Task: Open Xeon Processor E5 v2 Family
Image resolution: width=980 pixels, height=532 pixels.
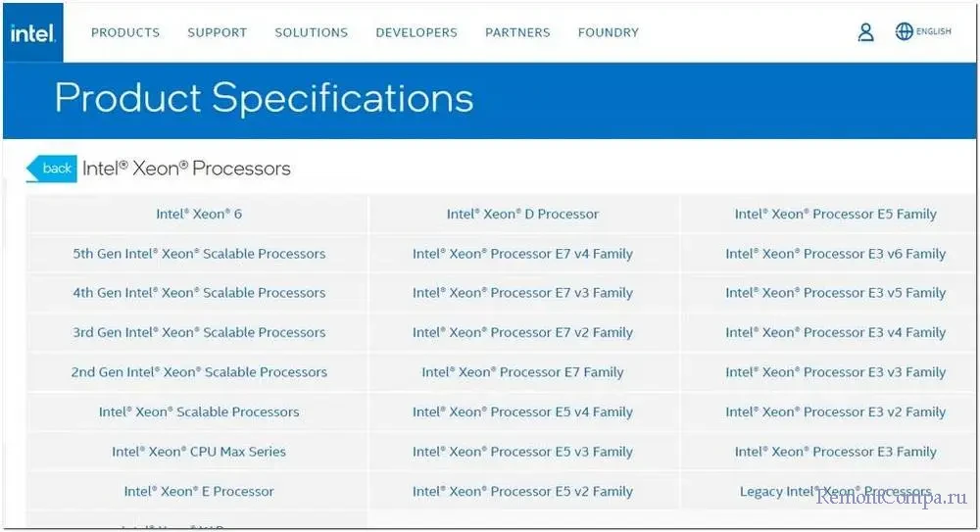Action: (522, 491)
